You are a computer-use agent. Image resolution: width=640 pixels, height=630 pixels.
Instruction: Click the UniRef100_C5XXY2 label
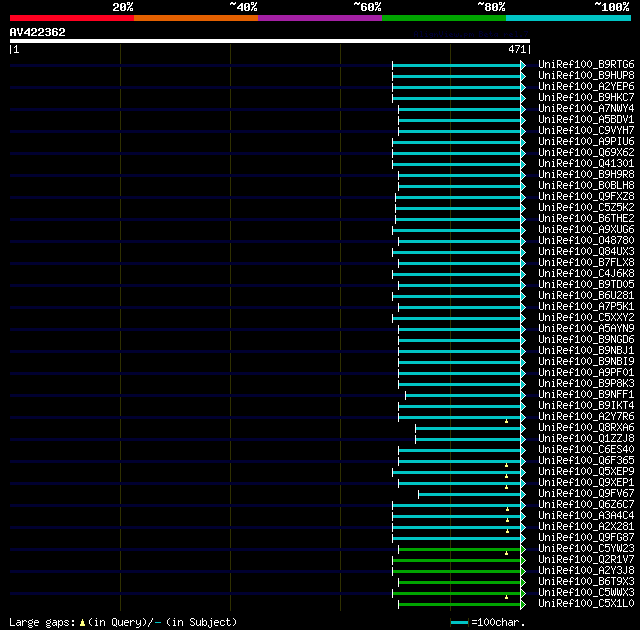pyautogui.click(x=586, y=318)
